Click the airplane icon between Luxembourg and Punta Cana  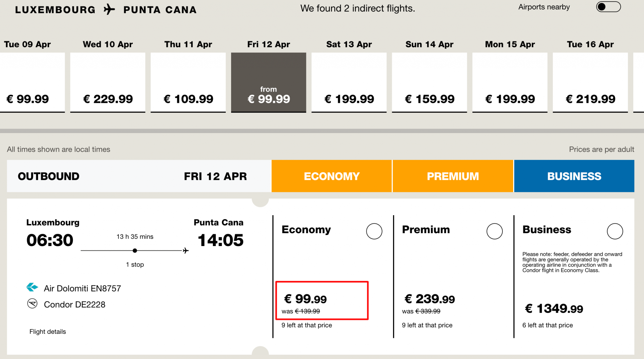point(109,9)
